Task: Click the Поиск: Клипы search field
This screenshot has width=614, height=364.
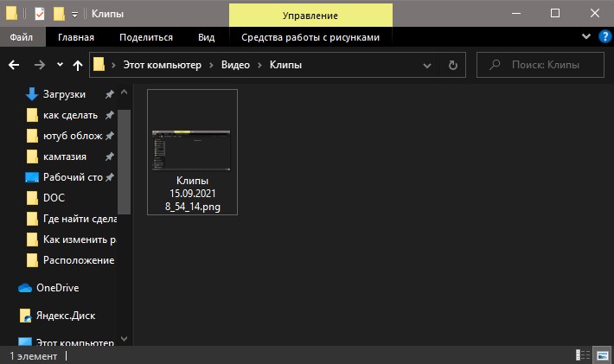Action: coord(540,65)
